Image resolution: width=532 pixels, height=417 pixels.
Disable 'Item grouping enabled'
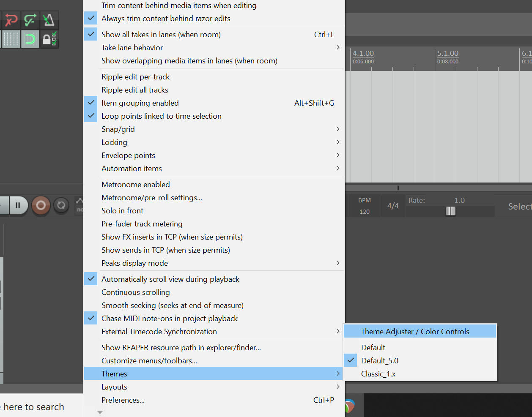[x=140, y=103]
